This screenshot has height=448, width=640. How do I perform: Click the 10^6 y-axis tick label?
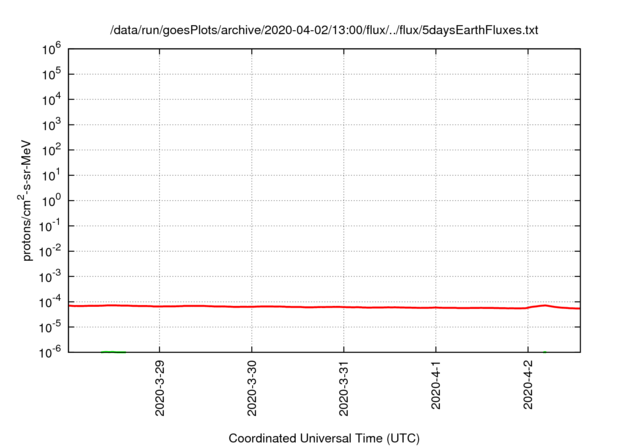(x=51, y=49)
